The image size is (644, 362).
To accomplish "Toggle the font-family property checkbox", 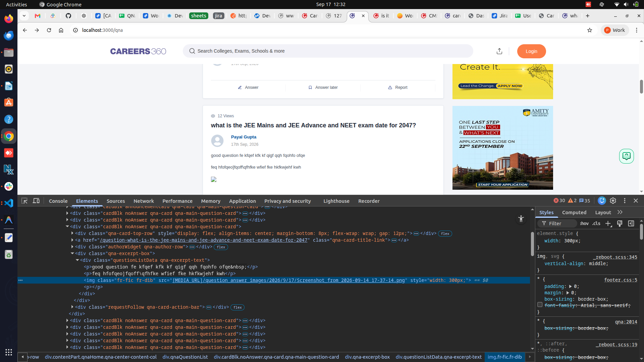I will point(540,305).
